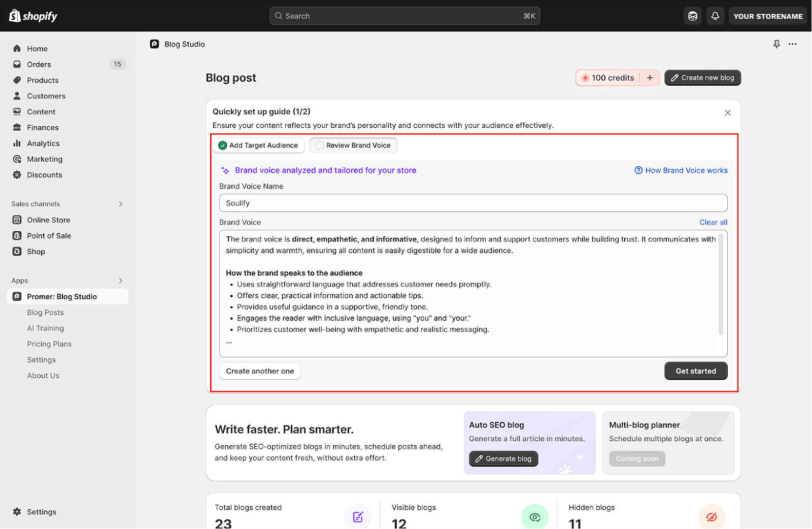This screenshot has height=529, width=812.
Task: Click the Online Store icon
Action: (17, 220)
